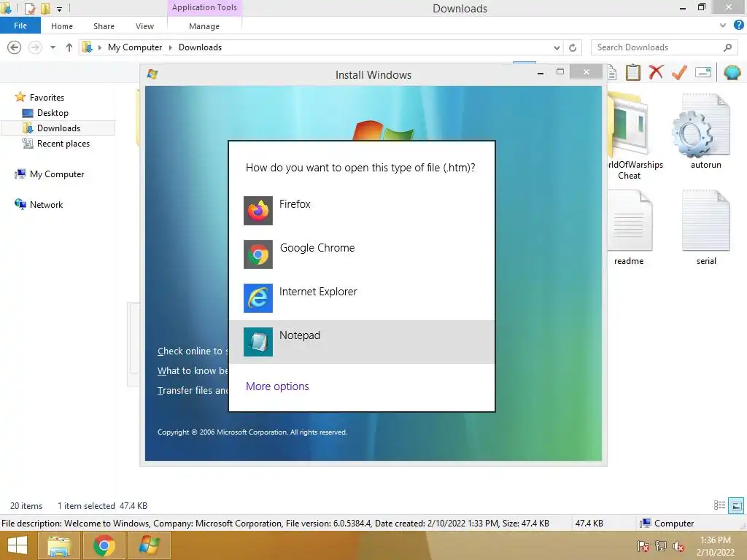Switch to large icons view in status bar

tap(736, 505)
